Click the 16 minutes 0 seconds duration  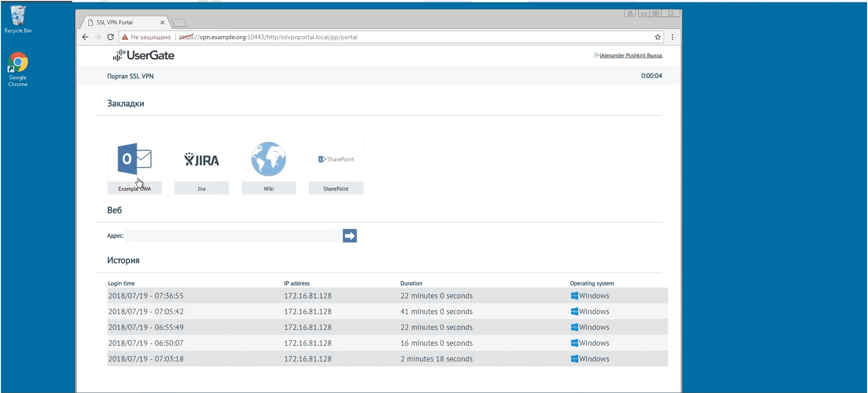tap(437, 343)
